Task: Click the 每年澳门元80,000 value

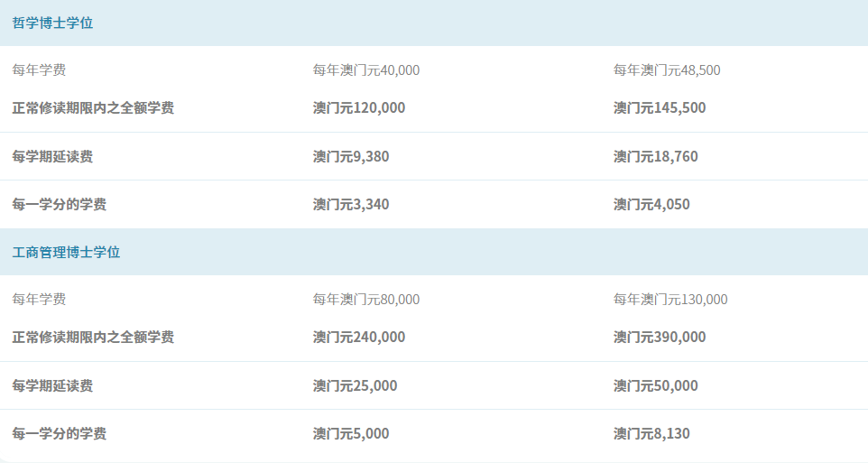Action: point(366,299)
